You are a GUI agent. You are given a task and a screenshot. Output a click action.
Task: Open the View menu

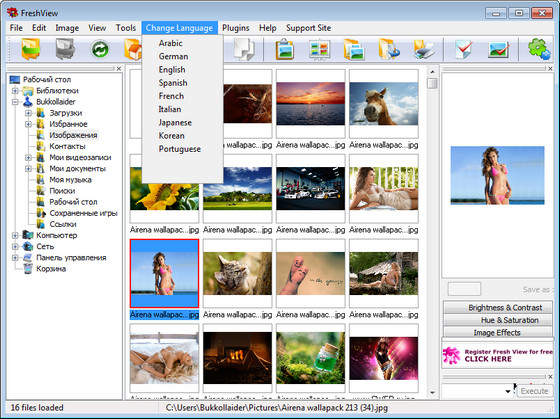97,28
